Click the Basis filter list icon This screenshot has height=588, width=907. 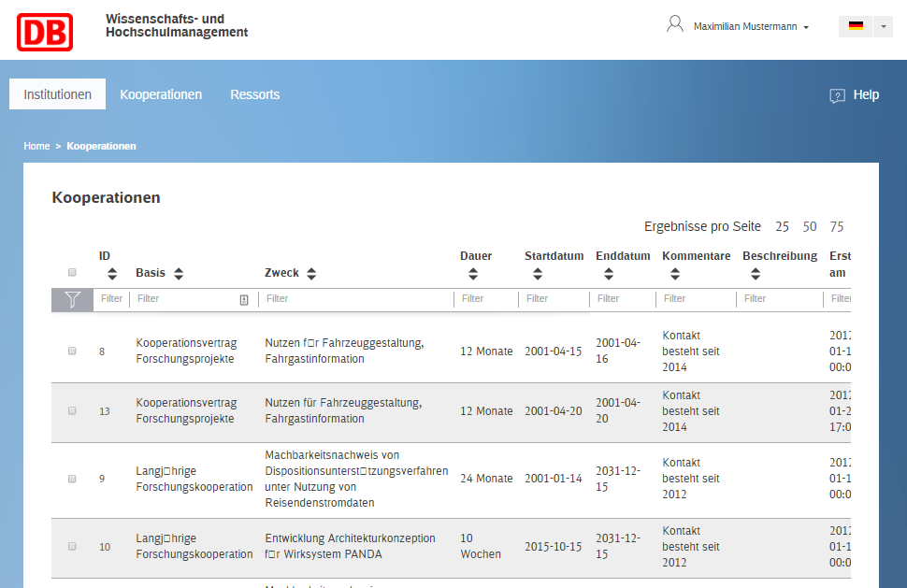[244, 299]
